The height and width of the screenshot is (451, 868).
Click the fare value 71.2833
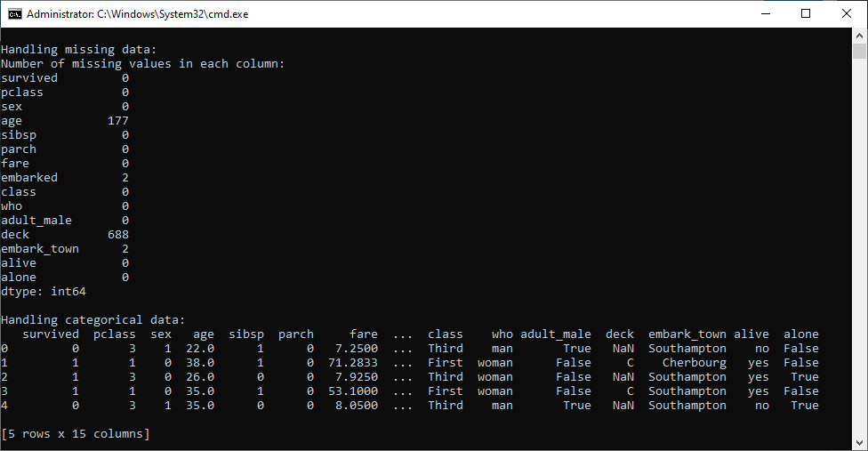[352, 363]
